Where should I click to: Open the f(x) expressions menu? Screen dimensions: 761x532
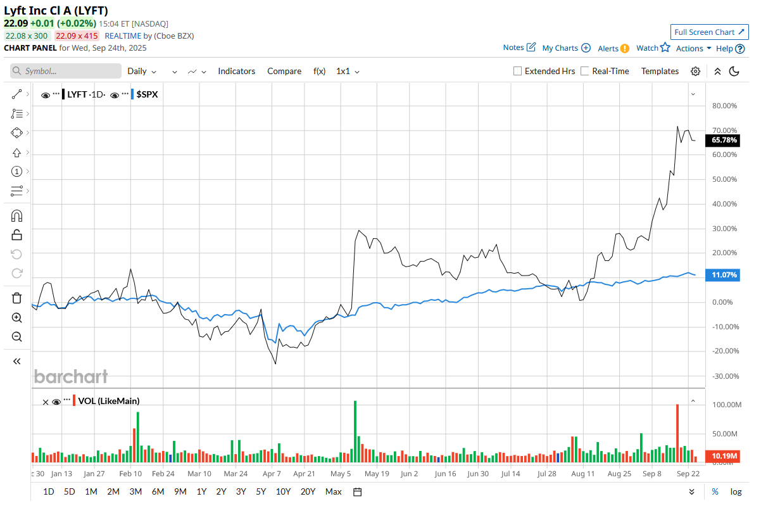(320, 71)
